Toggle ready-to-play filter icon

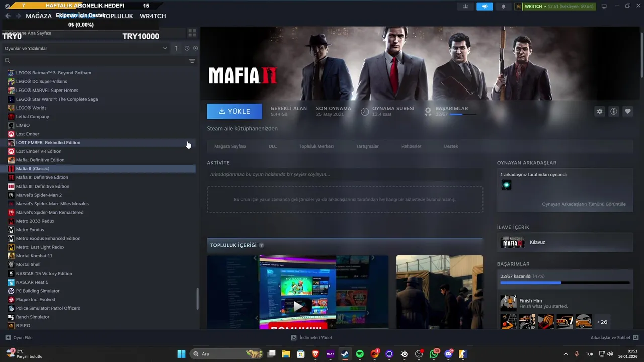195,48
